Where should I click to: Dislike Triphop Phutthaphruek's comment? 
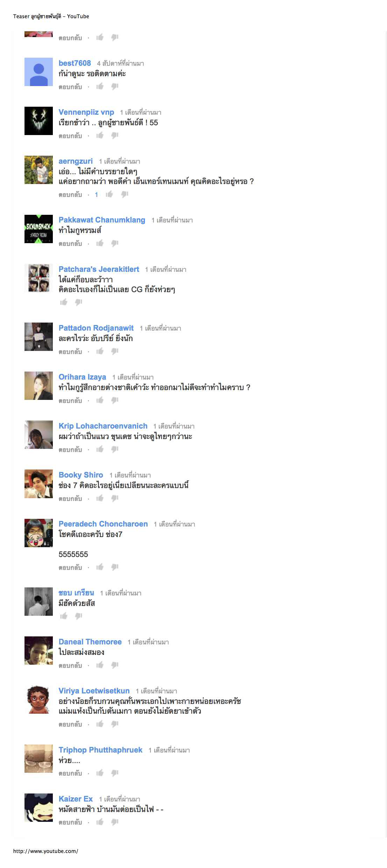click(115, 773)
